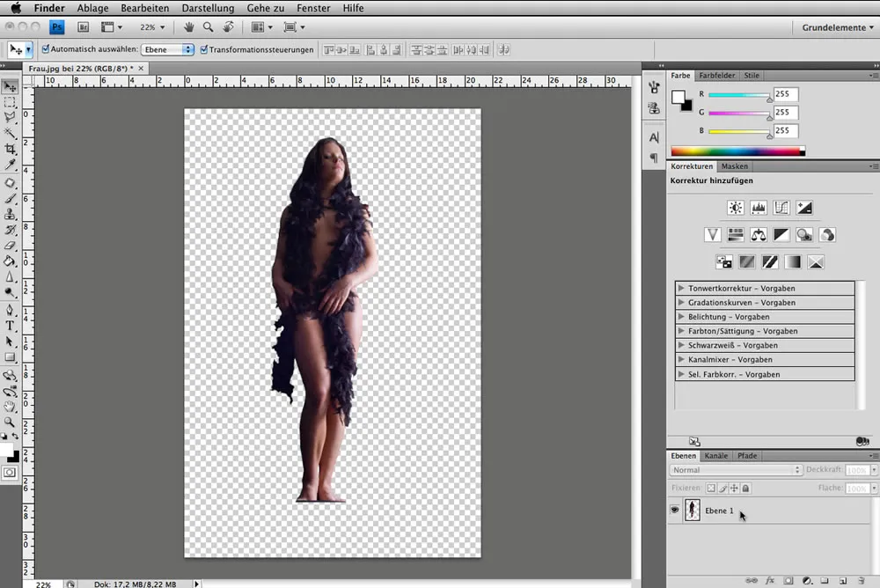
Task: Select the Move tool
Action: [x=11, y=85]
